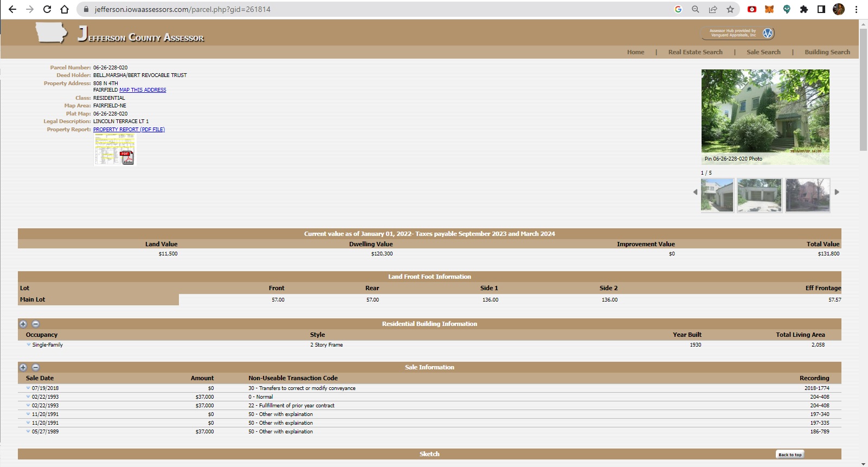Click the Vanguard Appraisals logo badge
The width and height of the screenshot is (868, 467).
pos(737,33)
